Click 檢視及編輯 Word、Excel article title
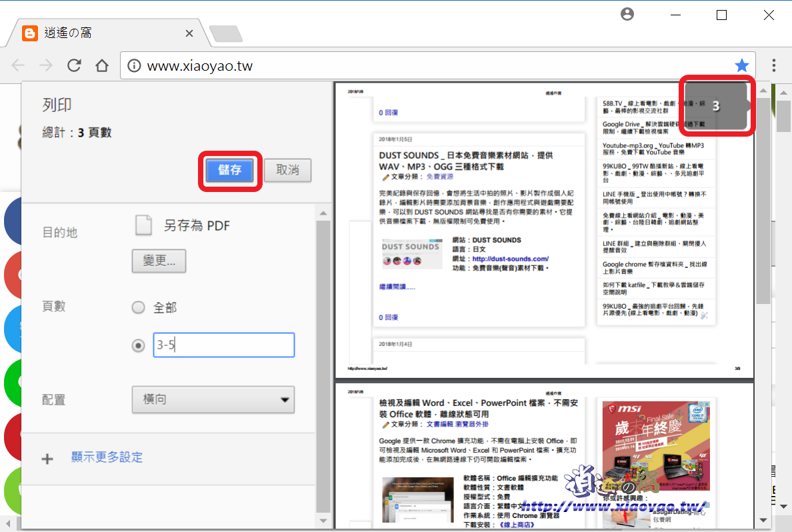This screenshot has height=532, width=792. 478,408
